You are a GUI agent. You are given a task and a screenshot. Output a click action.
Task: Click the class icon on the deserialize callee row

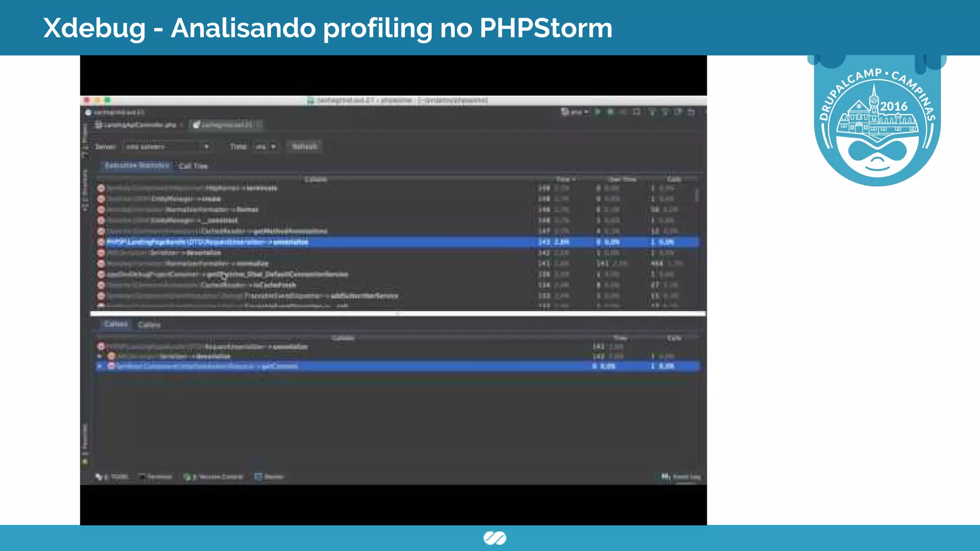tap(111, 356)
